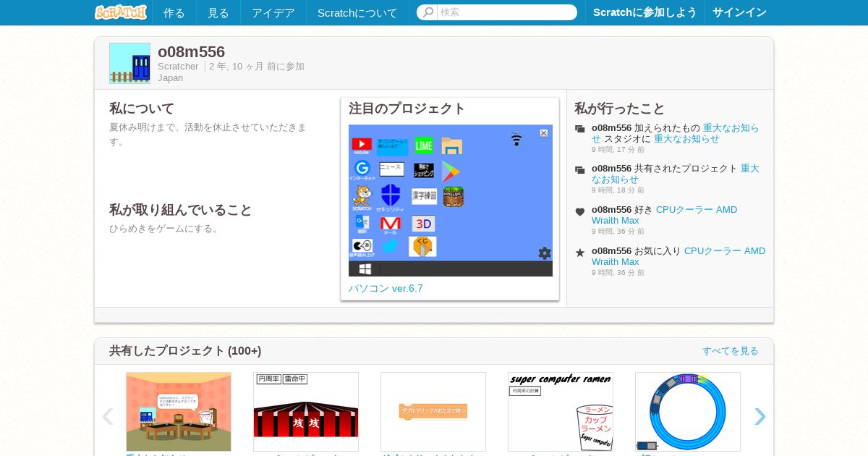Click the 私について heading
This screenshot has width=868, height=456.
coord(142,109)
